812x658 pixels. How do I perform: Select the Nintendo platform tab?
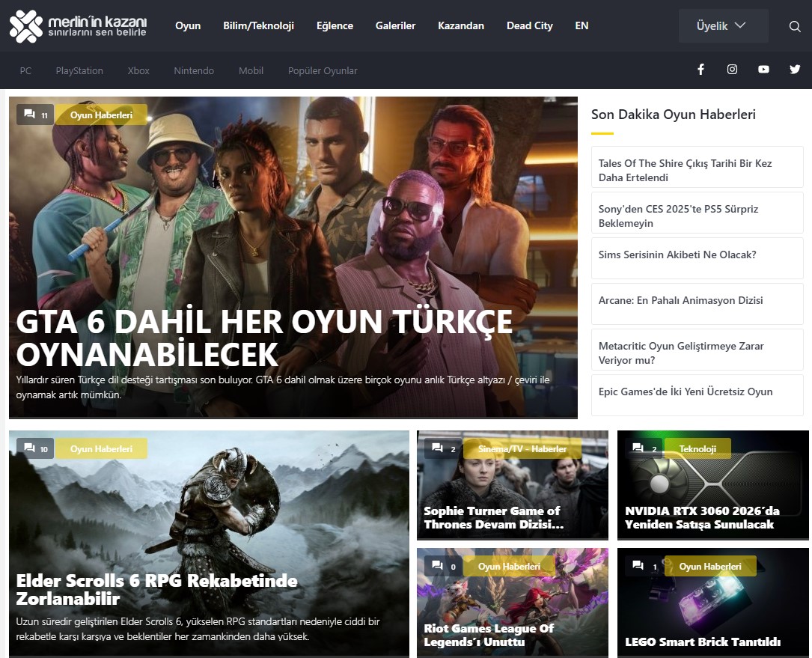tap(194, 71)
